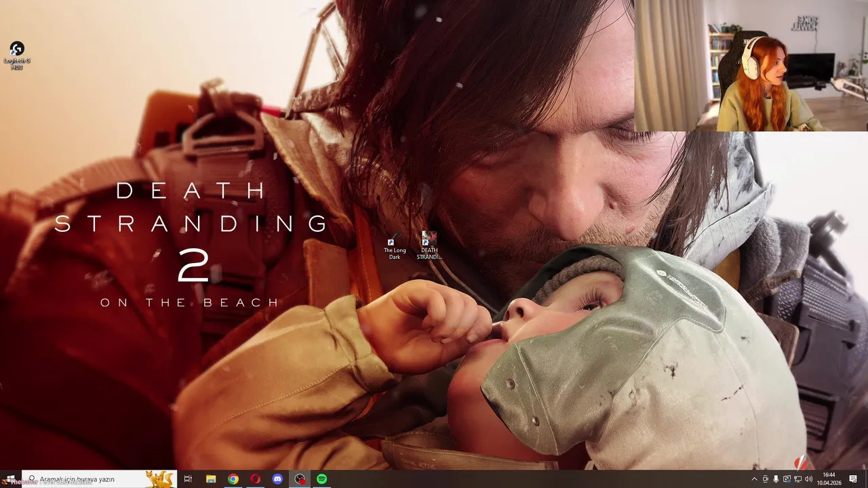868x488 pixels.
Task: Click the taskbar search box
Action: [x=99, y=479]
